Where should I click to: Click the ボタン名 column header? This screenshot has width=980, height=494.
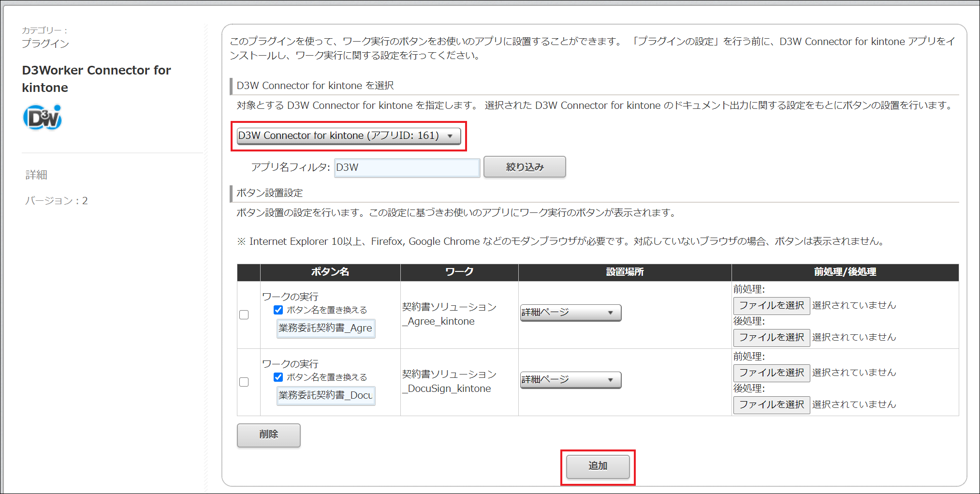330,272
